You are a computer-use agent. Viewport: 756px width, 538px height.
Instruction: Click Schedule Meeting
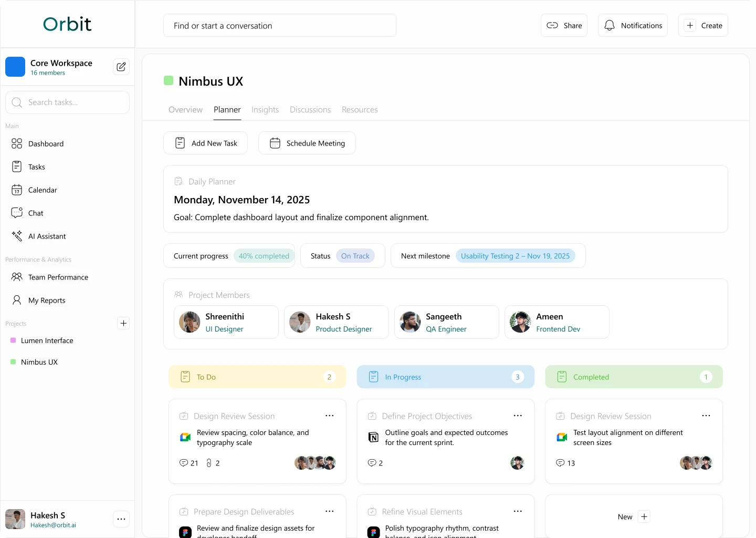(307, 143)
